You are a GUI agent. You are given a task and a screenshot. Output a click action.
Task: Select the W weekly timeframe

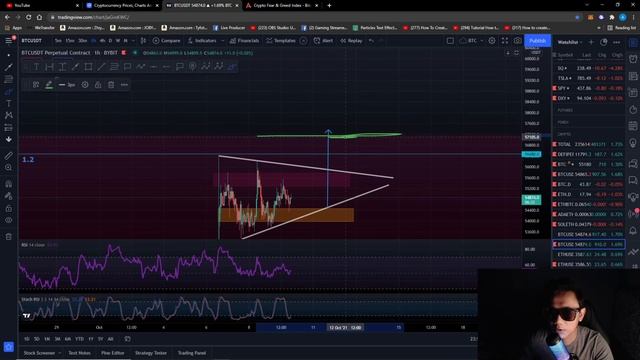pos(118,41)
